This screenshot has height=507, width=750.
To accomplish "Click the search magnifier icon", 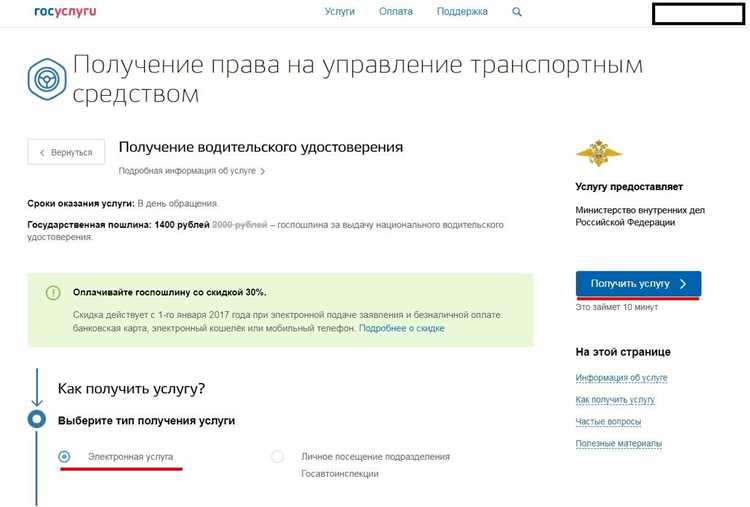I will click(517, 12).
